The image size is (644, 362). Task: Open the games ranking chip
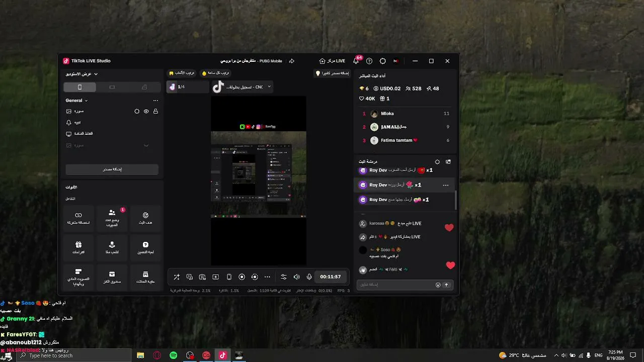[182, 73]
